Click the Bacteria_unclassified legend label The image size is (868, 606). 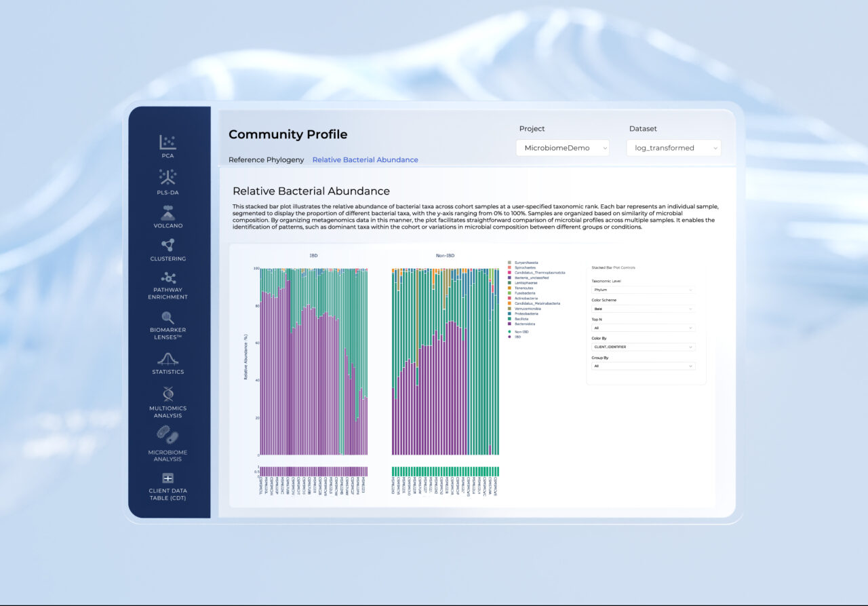tap(532, 278)
